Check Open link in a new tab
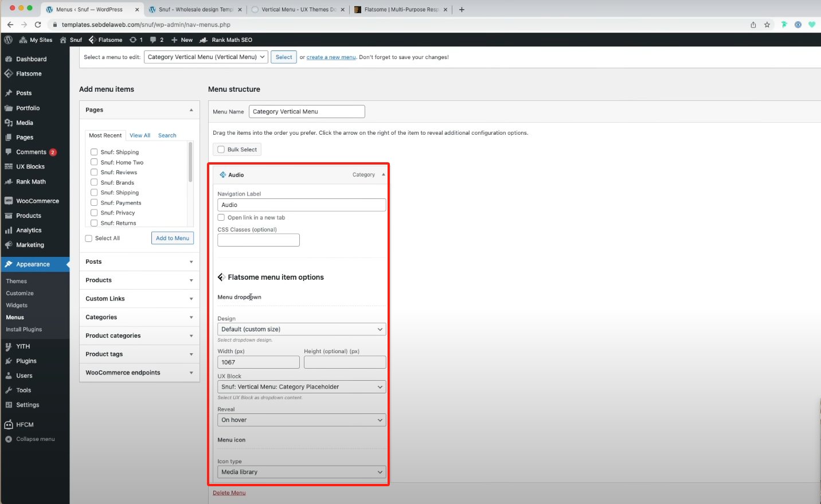The width and height of the screenshot is (821, 504). point(221,218)
